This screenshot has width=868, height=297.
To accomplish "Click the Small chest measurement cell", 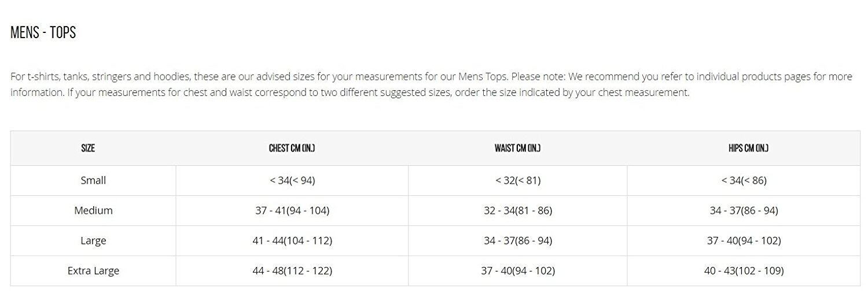I will pos(292,180).
